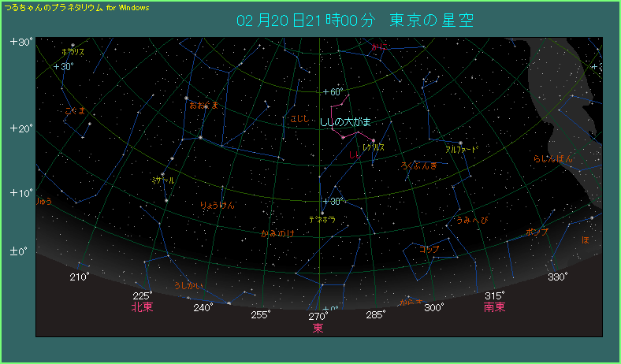
Task: Select the おおぐま constellation label
Action: 203,105
